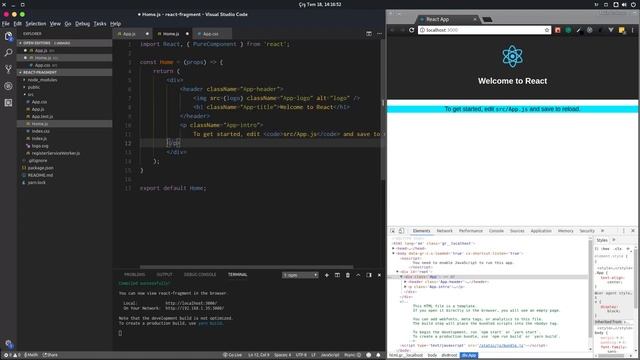This screenshot has height=360, width=640.
Task: Click the Spaces: 4 indentation setting
Action: 282,355
